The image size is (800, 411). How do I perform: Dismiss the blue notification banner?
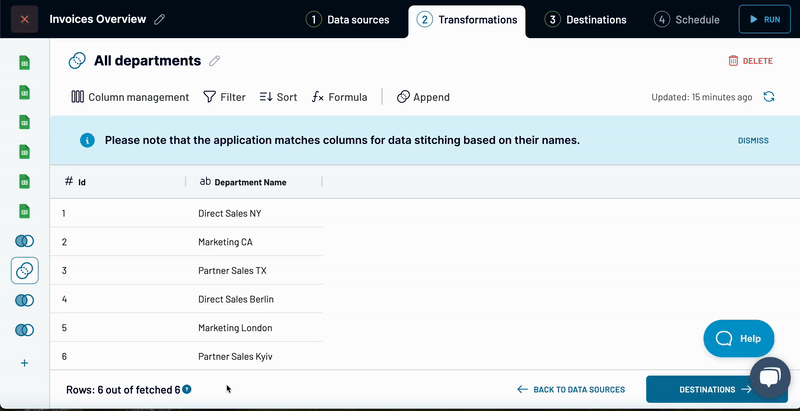tap(753, 141)
